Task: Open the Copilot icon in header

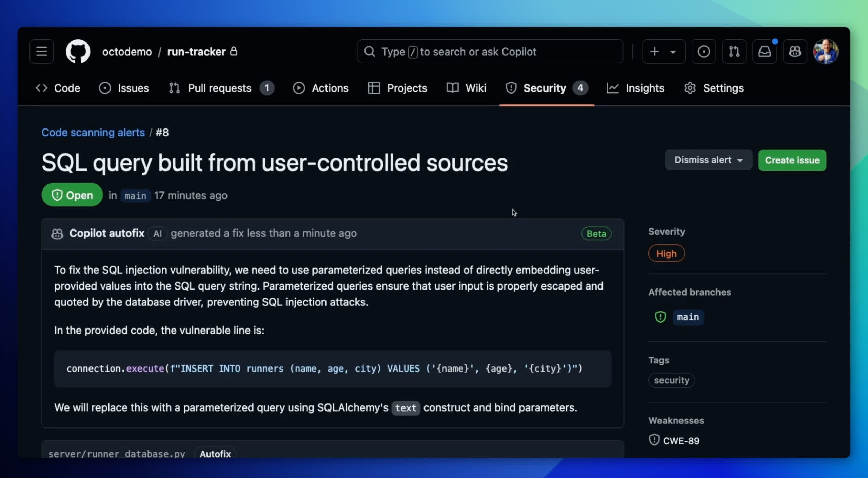Action: pos(795,52)
